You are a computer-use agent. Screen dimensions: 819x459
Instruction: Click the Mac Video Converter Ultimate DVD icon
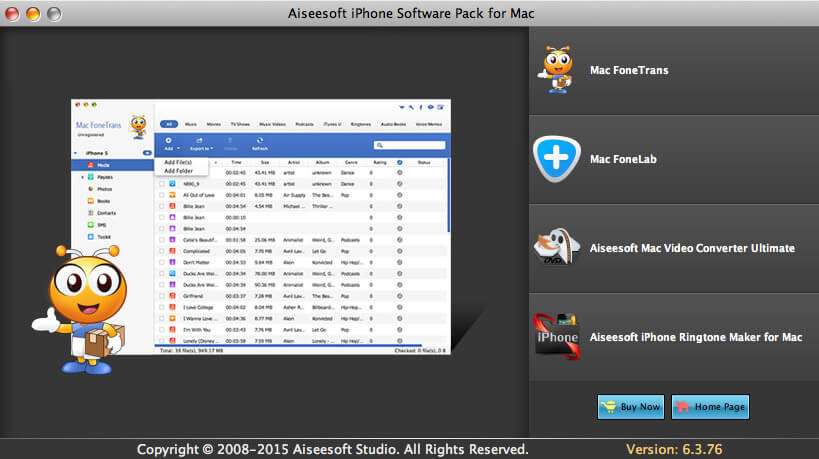[x=556, y=246]
